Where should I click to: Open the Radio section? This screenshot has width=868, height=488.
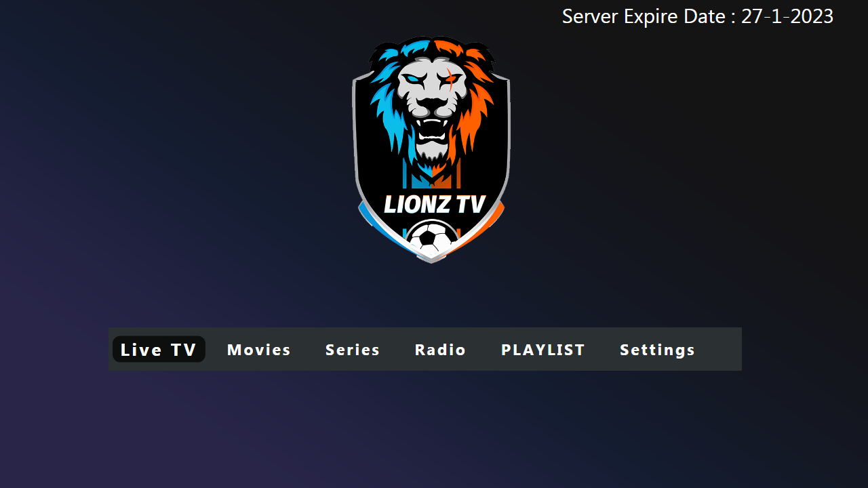(x=440, y=350)
